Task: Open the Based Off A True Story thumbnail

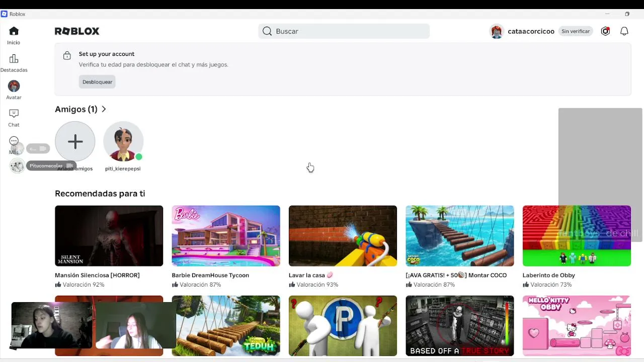Action: point(460,326)
